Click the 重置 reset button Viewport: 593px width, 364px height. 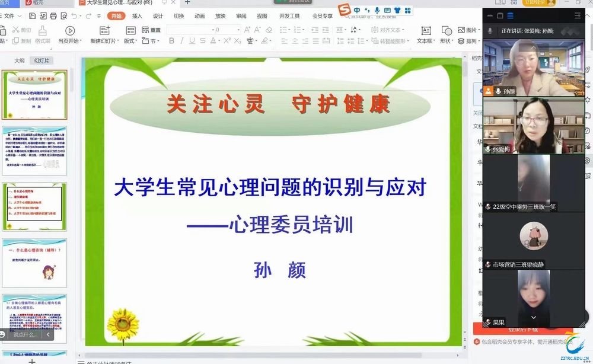pyautogui.click(x=152, y=30)
